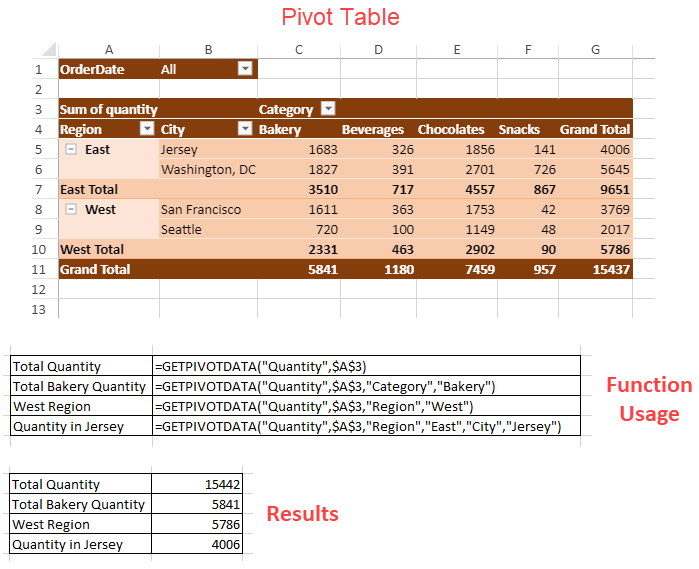Click Grand Total Beverages value 1180
Image resolution: width=699 pixels, height=569 pixels.
[378, 269]
